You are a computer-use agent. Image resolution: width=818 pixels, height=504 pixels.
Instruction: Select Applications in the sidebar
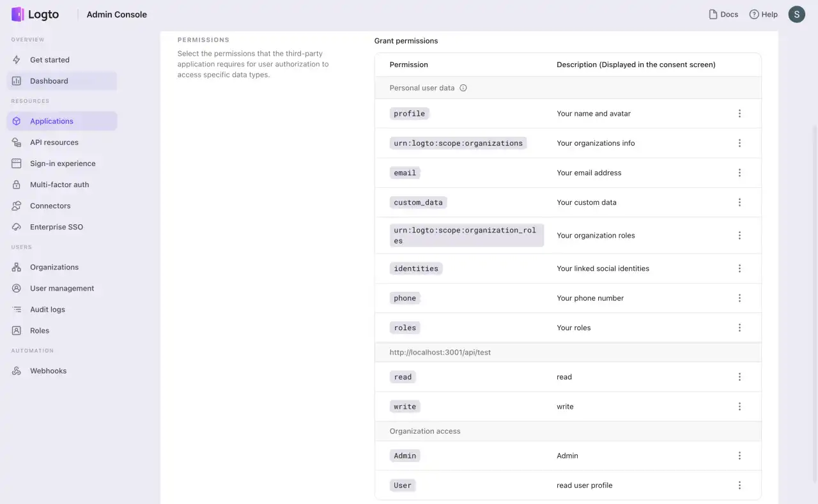coord(52,121)
